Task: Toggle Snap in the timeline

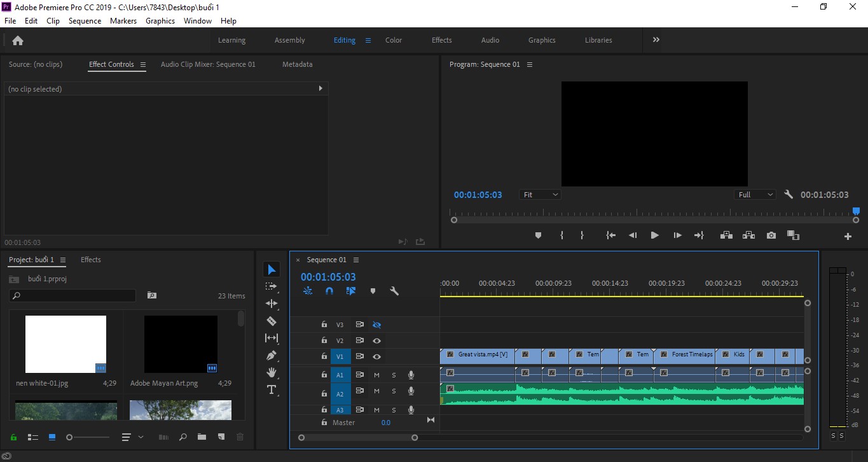Action: tap(329, 291)
